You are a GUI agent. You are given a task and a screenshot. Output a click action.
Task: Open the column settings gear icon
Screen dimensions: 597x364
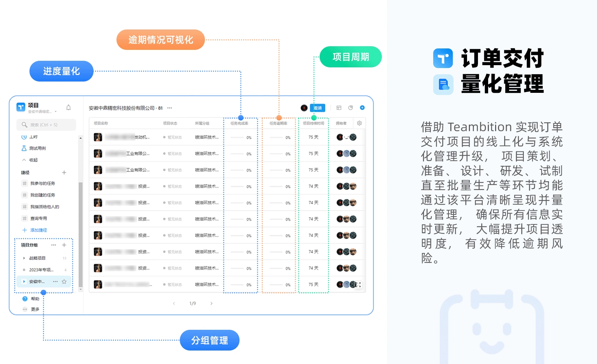coord(359,123)
